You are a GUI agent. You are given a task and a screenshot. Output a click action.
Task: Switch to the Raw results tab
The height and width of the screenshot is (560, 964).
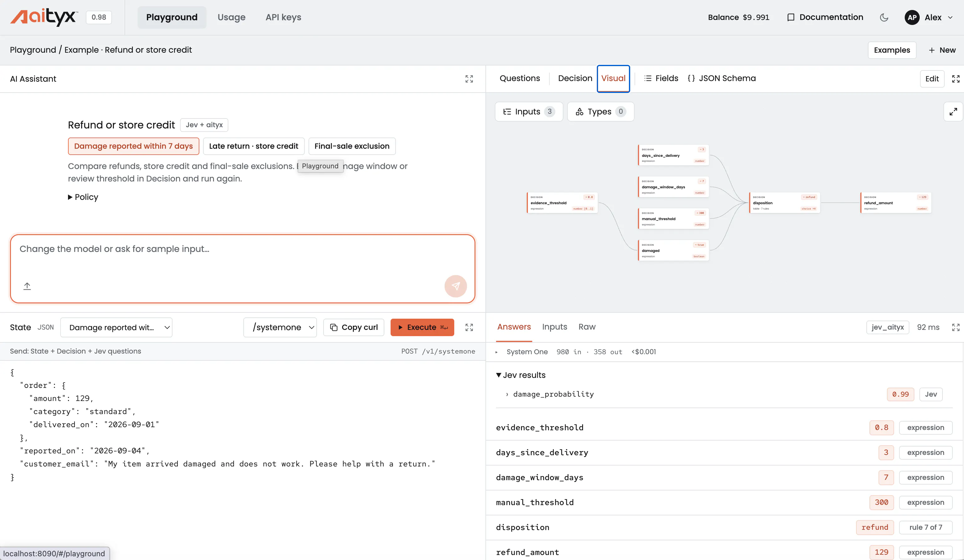(x=587, y=327)
